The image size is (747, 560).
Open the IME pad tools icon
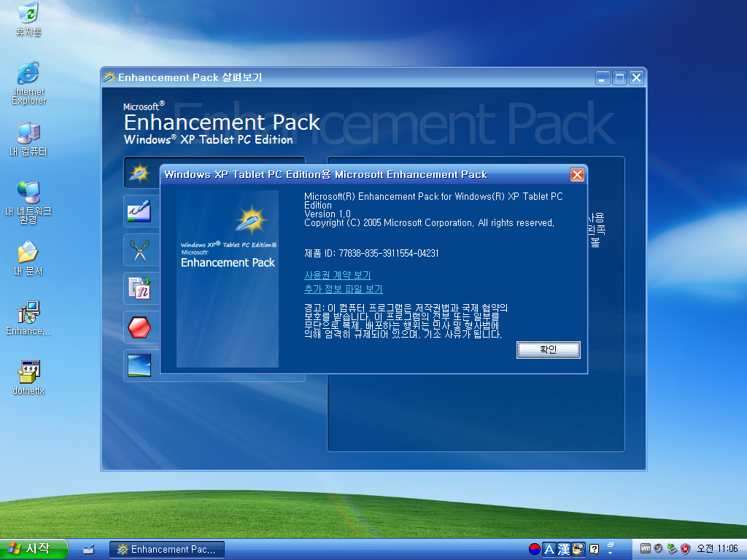[x=578, y=549]
